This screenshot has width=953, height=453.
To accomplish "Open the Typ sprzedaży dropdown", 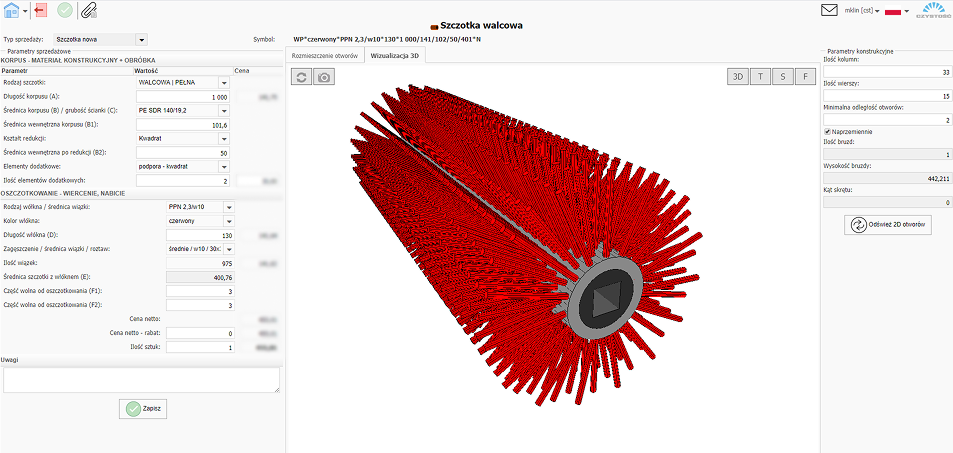I will [x=142, y=40].
